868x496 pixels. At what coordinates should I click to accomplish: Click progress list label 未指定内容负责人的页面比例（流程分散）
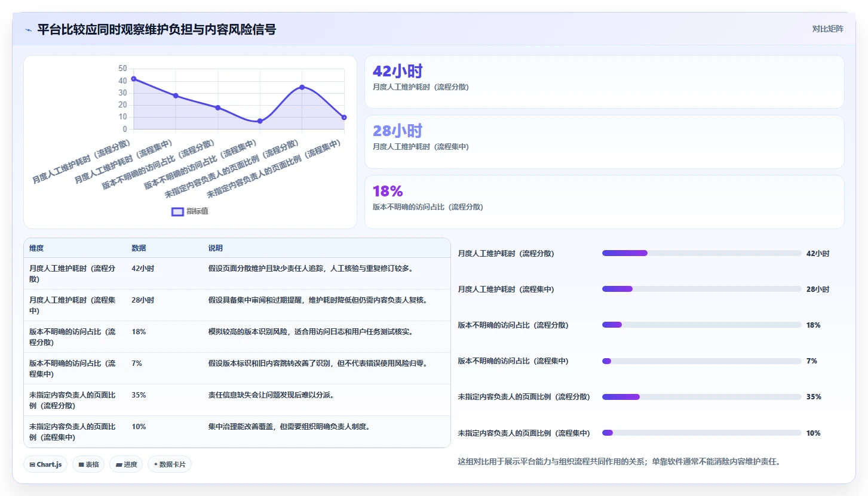(x=524, y=397)
